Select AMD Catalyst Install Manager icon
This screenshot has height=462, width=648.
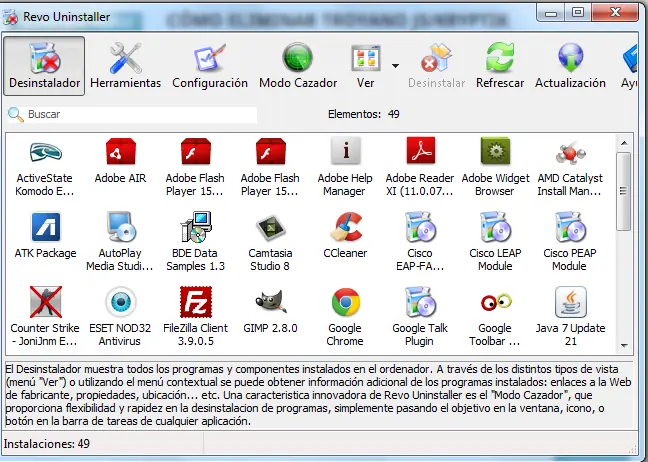point(570,153)
